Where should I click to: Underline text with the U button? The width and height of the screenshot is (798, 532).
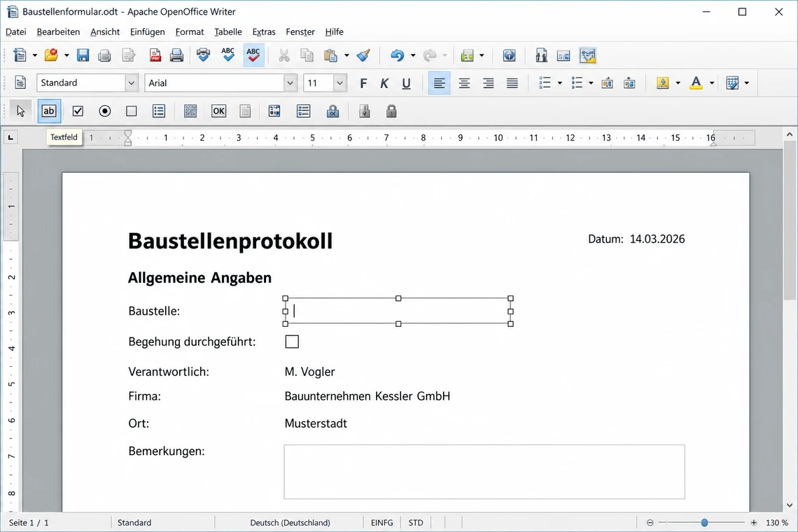tap(406, 83)
